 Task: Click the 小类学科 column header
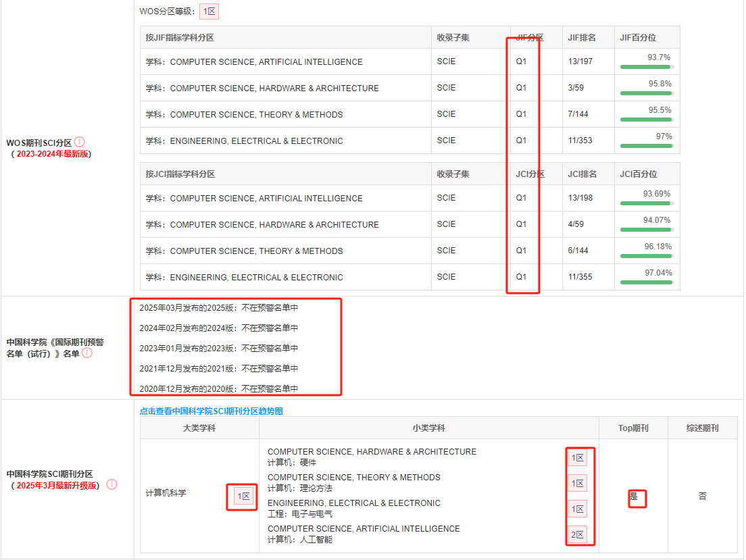click(x=428, y=428)
